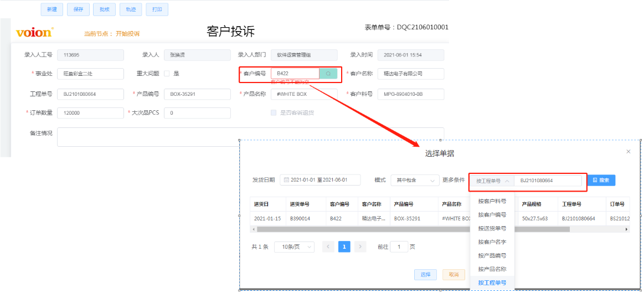Focus the 产品编号 input BOX-35291
This screenshot has width=644, height=293.
click(x=197, y=94)
